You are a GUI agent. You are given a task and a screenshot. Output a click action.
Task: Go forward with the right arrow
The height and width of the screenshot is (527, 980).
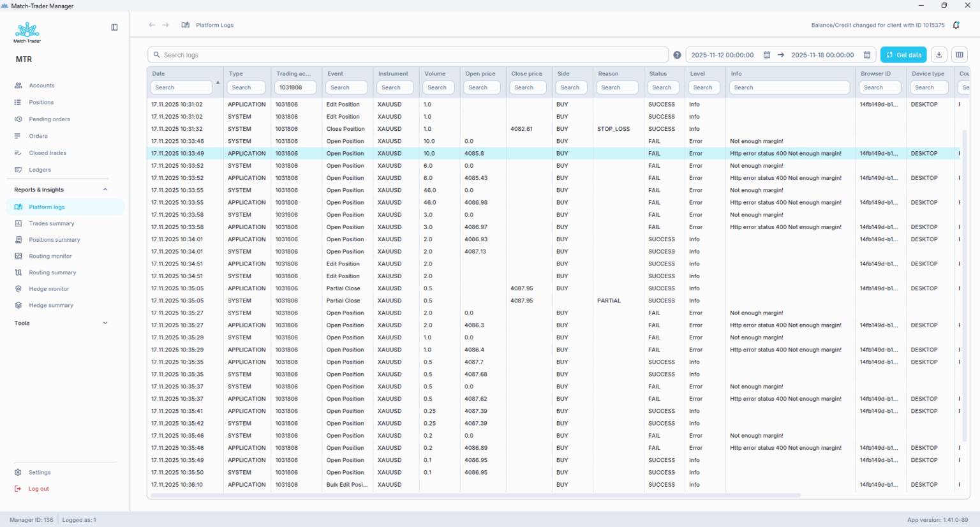pos(166,25)
